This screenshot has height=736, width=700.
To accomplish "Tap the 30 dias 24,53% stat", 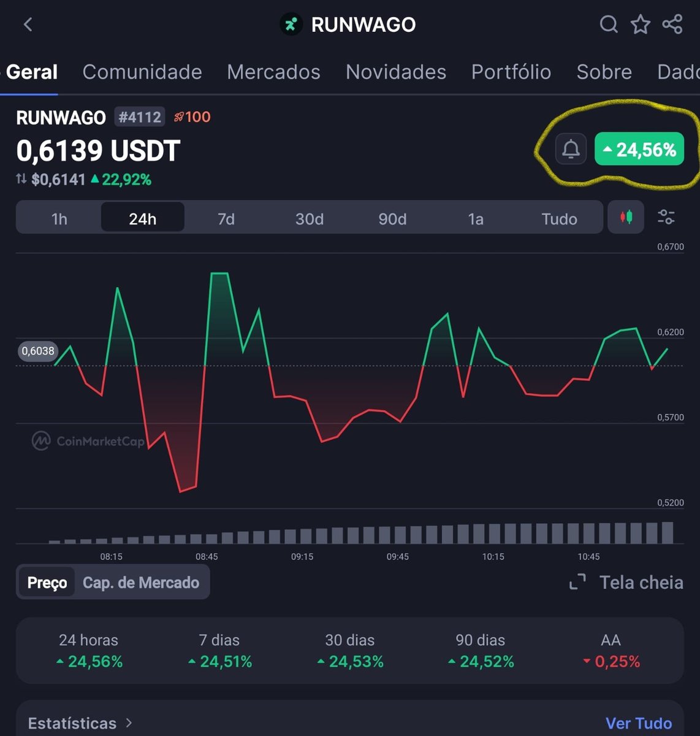I will pyautogui.click(x=350, y=651).
